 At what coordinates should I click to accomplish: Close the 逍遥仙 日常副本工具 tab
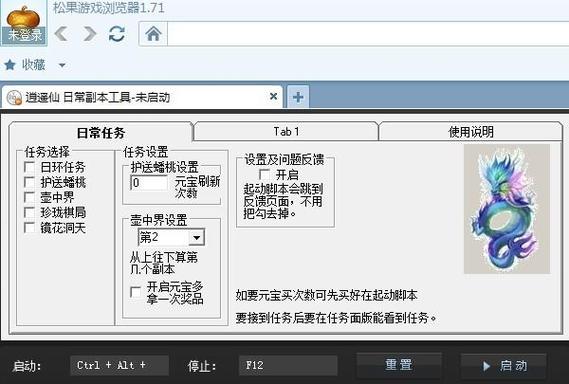274,97
